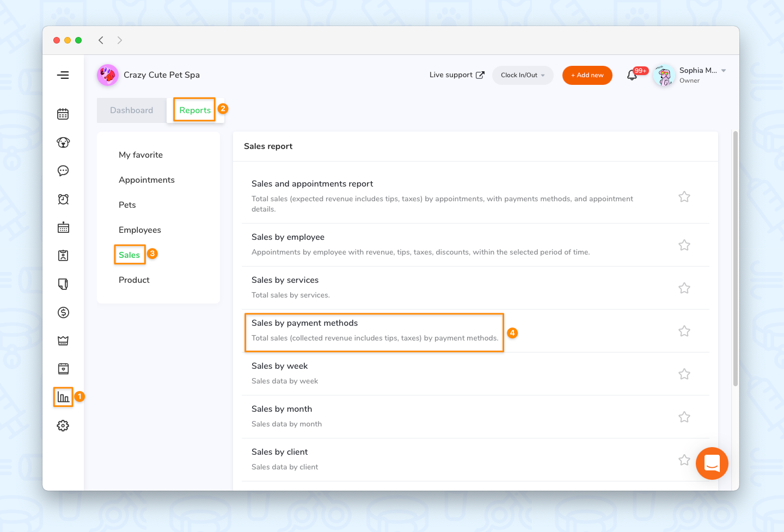Image resolution: width=784 pixels, height=532 pixels.
Task: Open the alarm clock reminders icon
Action: (x=63, y=199)
